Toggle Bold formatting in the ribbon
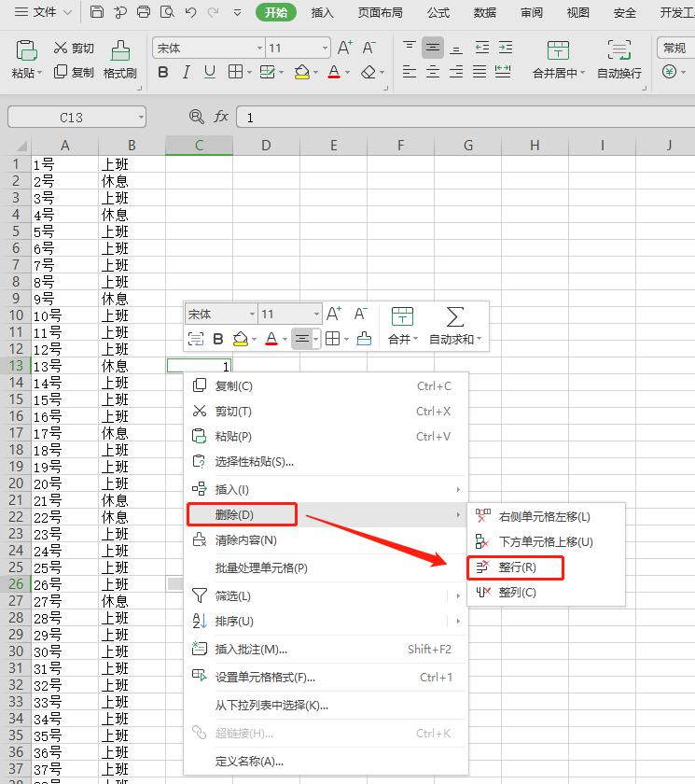The height and width of the screenshot is (784, 695). pos(163,72)
